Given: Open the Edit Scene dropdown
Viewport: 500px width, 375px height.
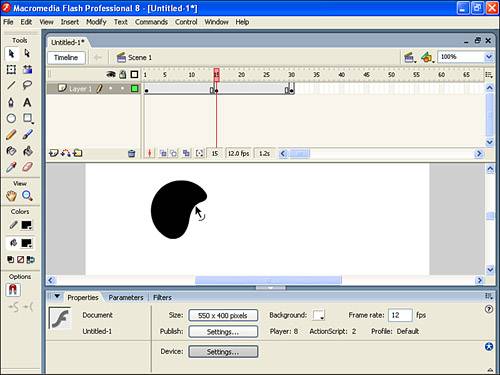Looking at the screenshot, I should pos(410,58).
